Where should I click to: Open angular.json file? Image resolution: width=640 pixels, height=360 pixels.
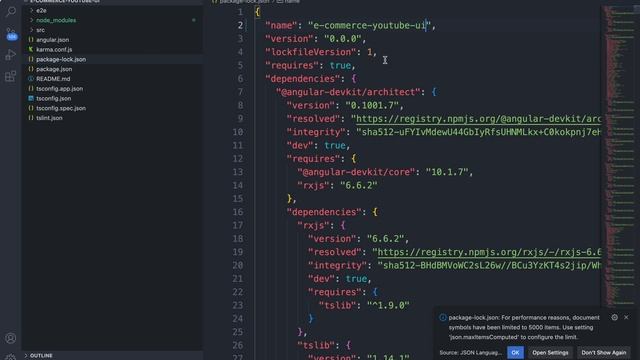click(52, 40)
